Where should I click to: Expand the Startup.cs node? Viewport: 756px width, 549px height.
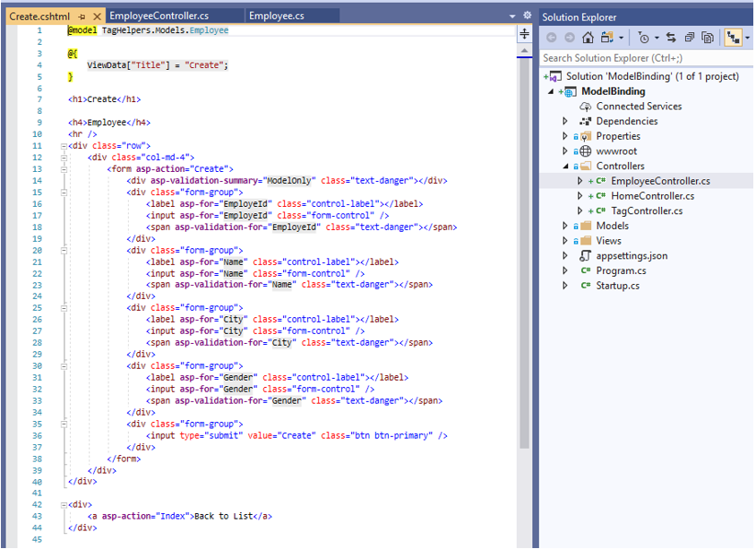[x=565, y=286]
